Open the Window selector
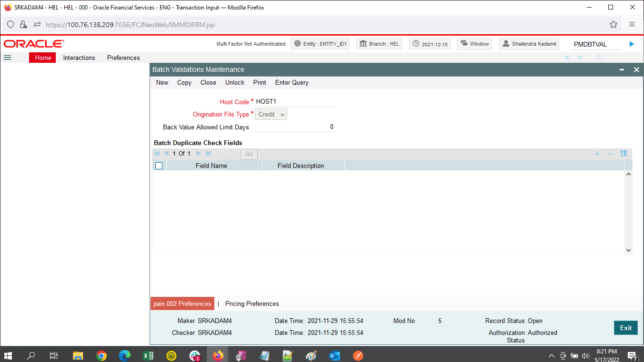 (x=475, y=44)
